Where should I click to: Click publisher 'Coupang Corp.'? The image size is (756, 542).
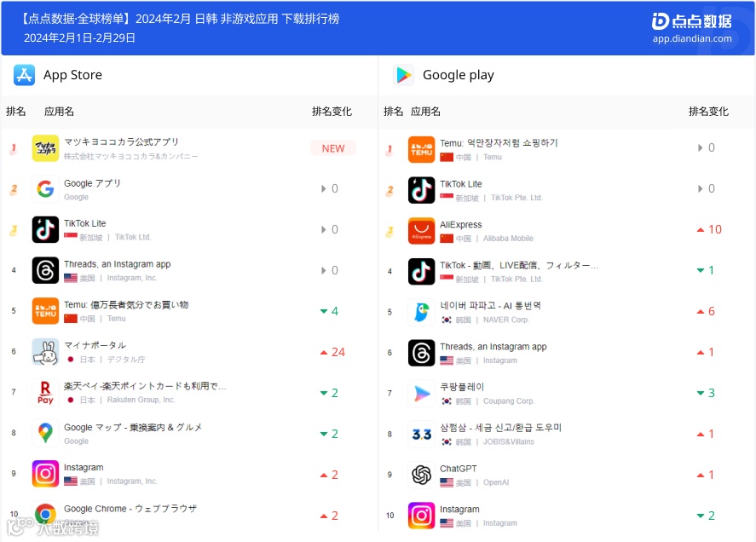point(508,401)
